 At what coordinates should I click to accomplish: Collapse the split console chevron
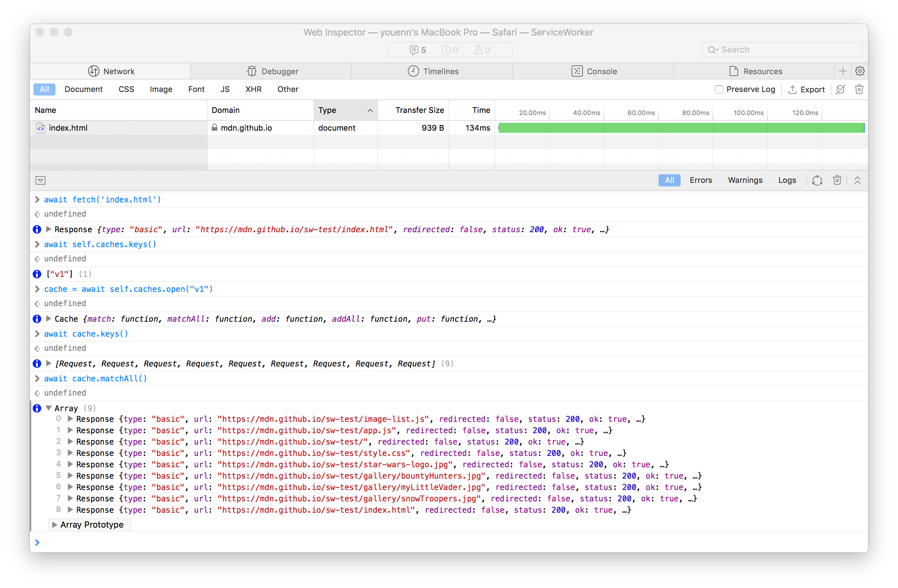[x=857, y=180]
